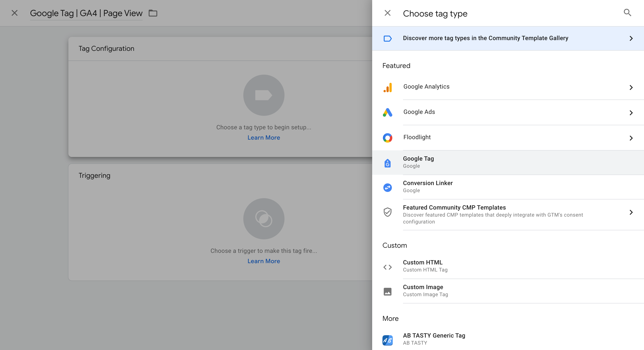Expand the Google Ads chevron
The width and height of the screenshot is (644, 350).
[x=631, y=113]
